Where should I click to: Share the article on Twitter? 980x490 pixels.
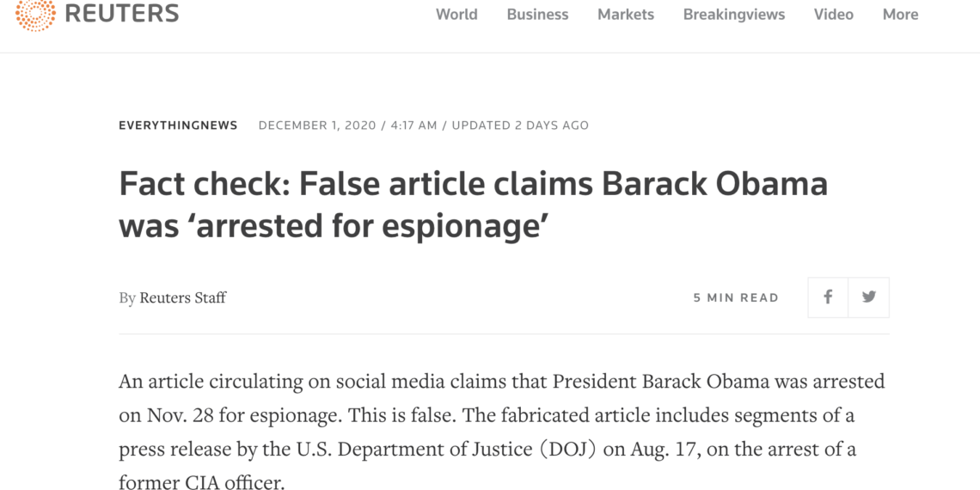(x=869, y=297)
